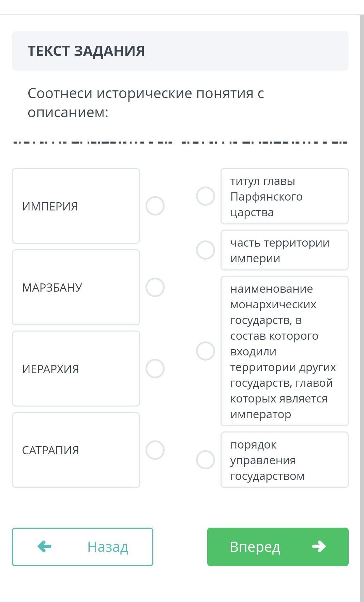Choose radio for 'часть территории империи'

[206, 250]
